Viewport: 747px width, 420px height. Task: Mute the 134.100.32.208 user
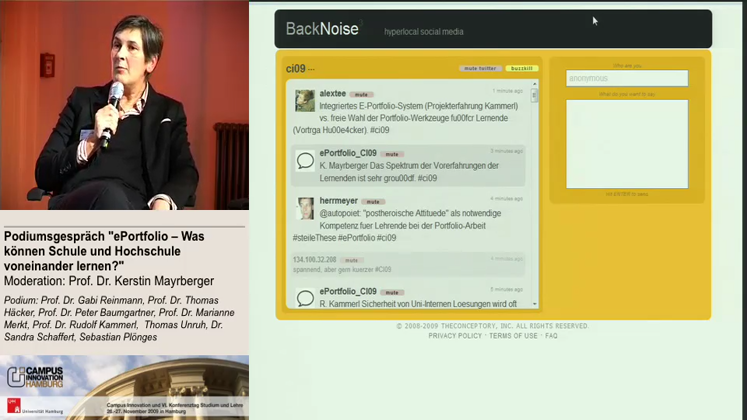click(353, 259)
